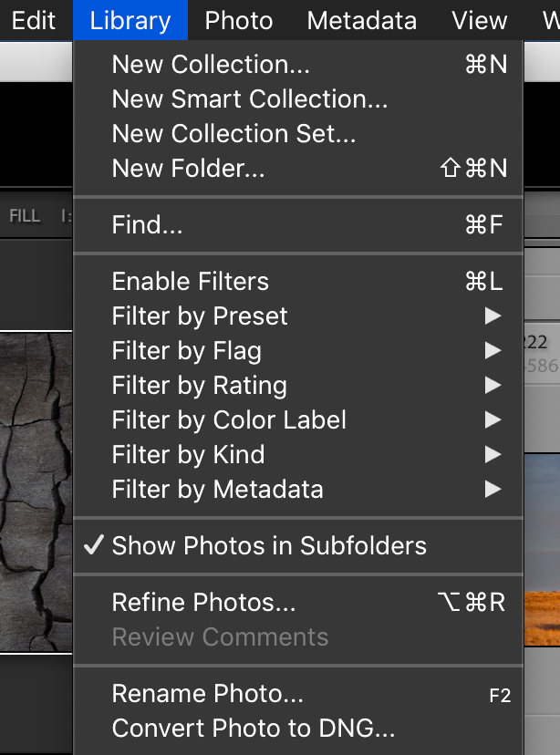The height and width of the screenshot is (755, 560).
Task: Expand the Filter by Flag submenu
Action: tap(186, 351)
